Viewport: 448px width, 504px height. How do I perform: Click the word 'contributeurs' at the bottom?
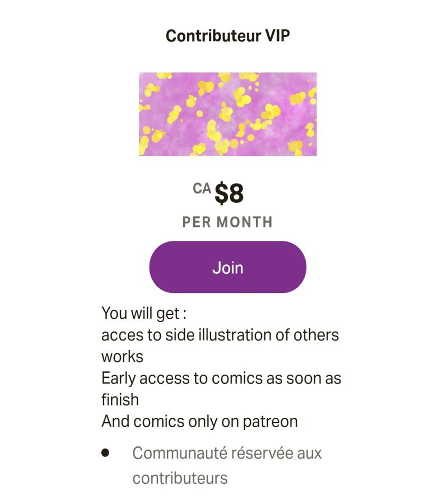(x=180, y=478)
